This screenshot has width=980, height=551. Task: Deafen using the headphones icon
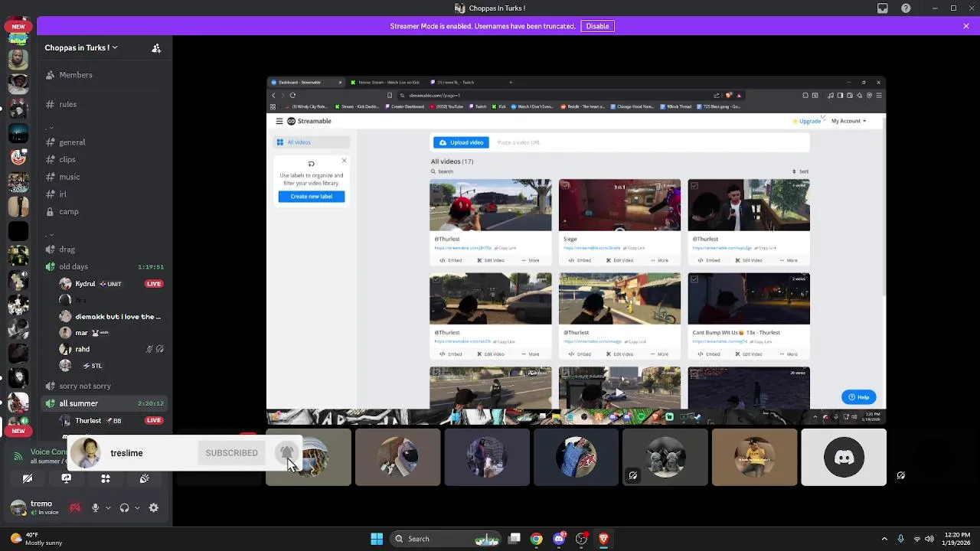point(124,507)
